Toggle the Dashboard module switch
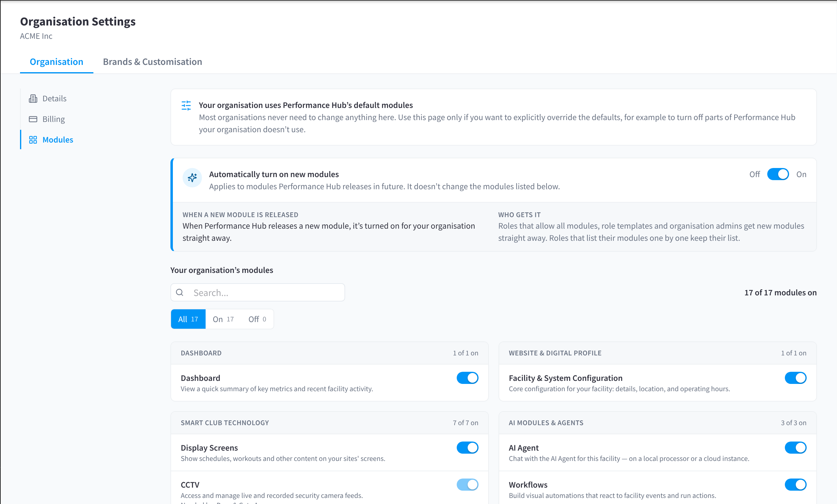The image size is (837, 504). (x=467, y=378)
